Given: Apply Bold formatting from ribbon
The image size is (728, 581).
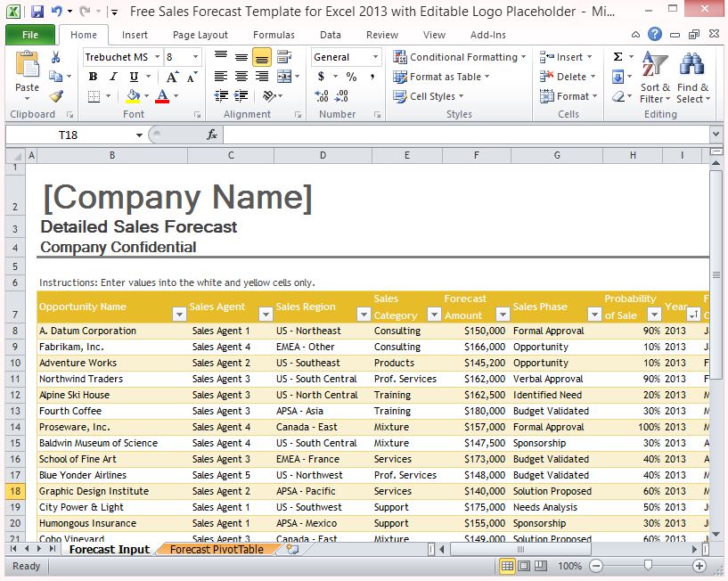Looking at the screenshot, I should [93, 77].
